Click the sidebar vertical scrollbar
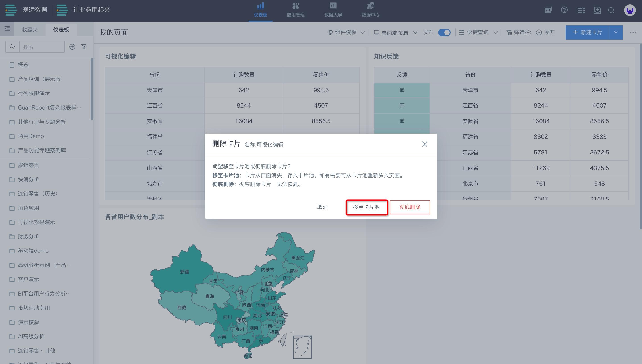Screen dimensions: 642x364 pos(92,89)
